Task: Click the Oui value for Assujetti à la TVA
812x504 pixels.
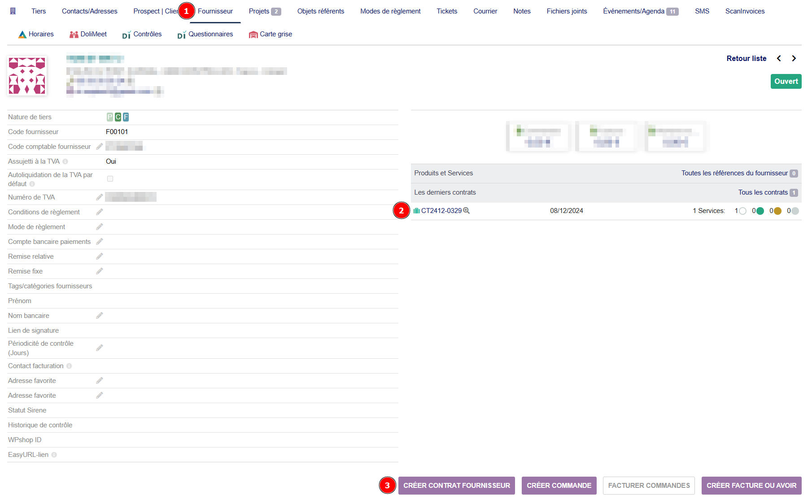Action: 111,161
